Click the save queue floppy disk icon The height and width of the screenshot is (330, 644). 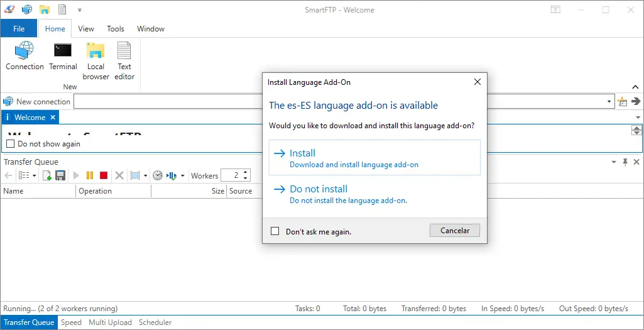tap(60, 176)
